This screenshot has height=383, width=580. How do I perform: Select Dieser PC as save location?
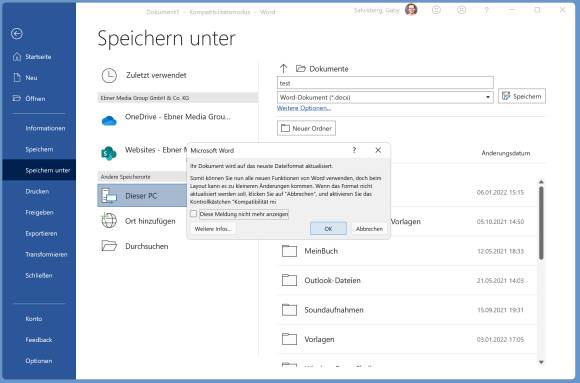(142, 195)
